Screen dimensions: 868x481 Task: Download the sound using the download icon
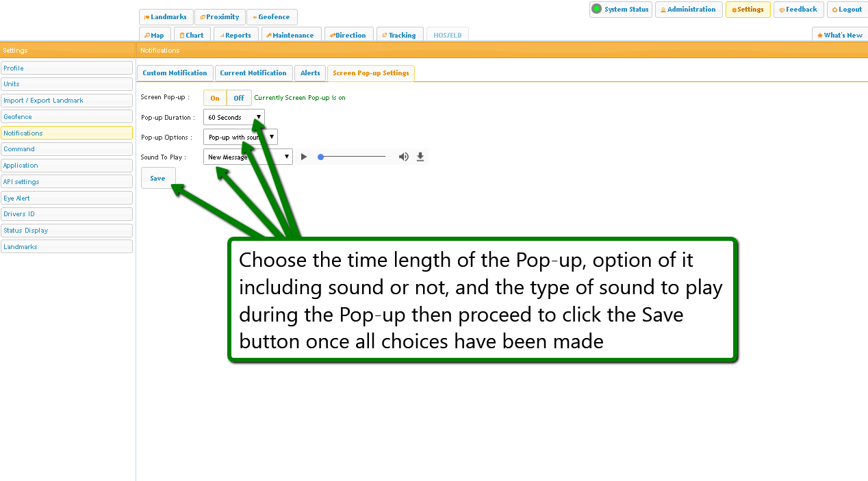(x=420, y=157)
